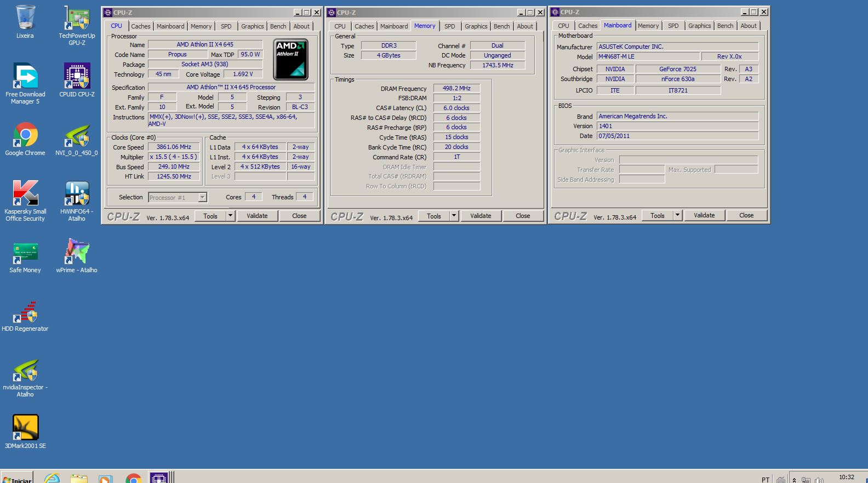Viewport: 868px width, 483px height.
Task: Click Close button in Mainboard CPU-Z window
Action: [746, 215]
